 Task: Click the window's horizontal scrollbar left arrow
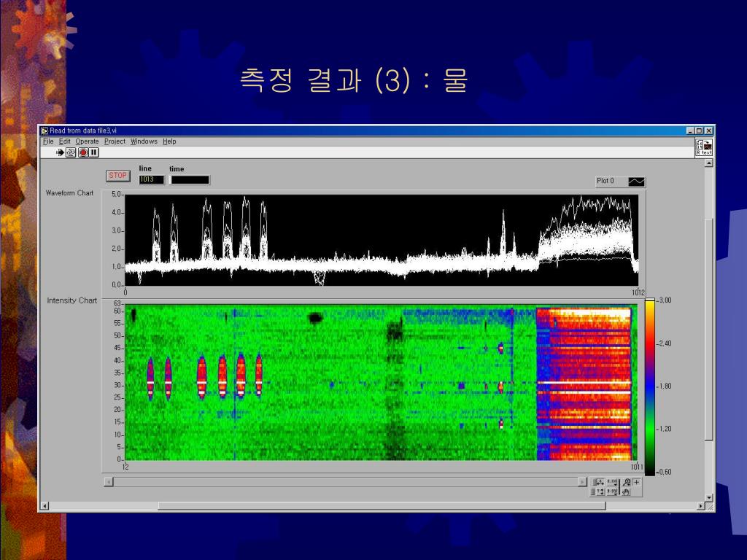44,506
